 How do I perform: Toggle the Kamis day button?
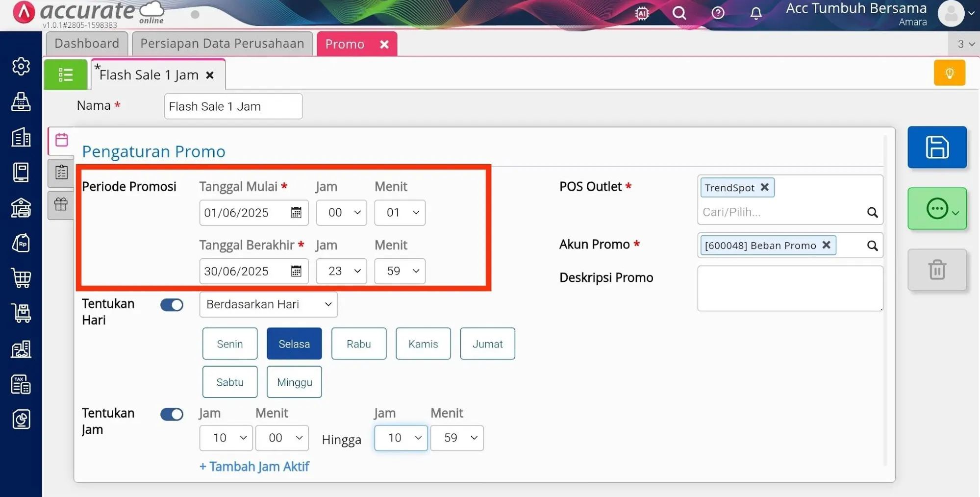[423, 344]
